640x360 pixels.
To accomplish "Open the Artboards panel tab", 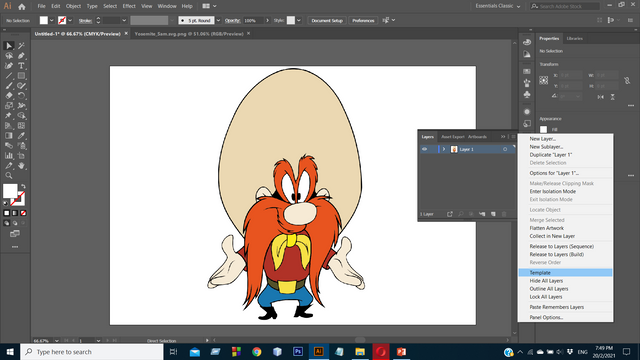I will (x=477, y=137).
